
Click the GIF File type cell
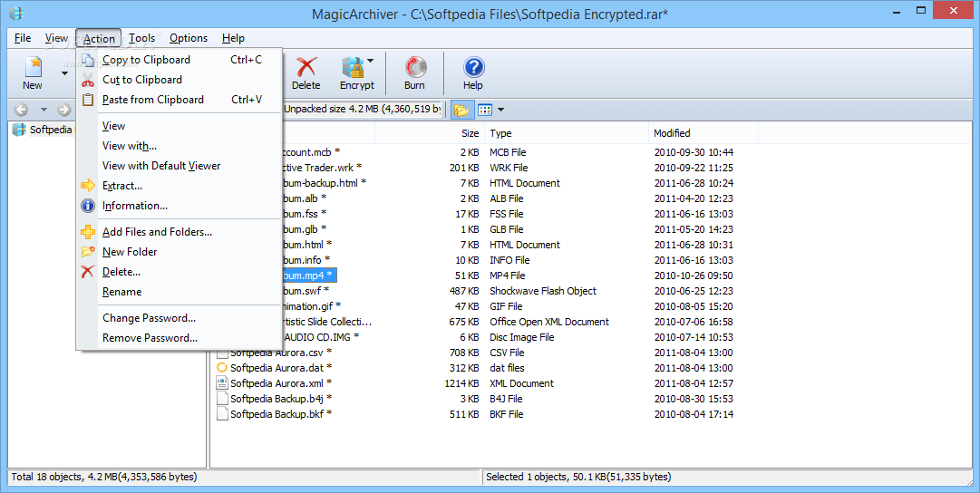(506, 307)
